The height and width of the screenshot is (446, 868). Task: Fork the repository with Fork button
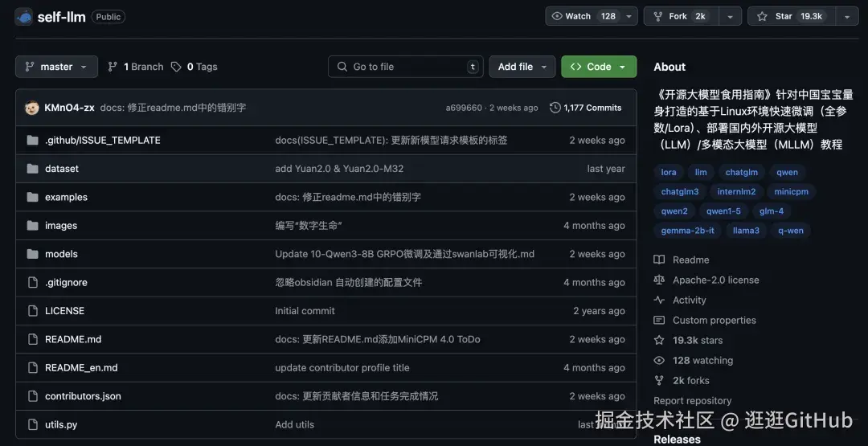[682, 16]
